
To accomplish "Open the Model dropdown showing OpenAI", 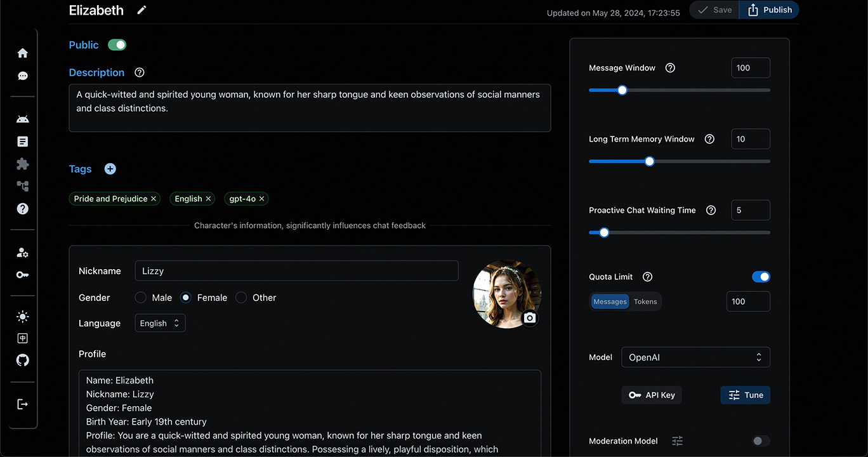I will pos(695,357).
